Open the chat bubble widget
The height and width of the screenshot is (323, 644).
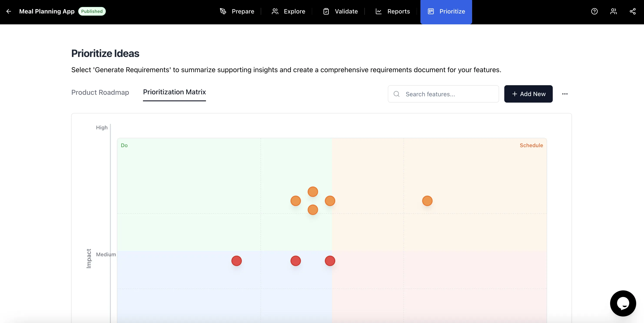[x=623, y=303]
